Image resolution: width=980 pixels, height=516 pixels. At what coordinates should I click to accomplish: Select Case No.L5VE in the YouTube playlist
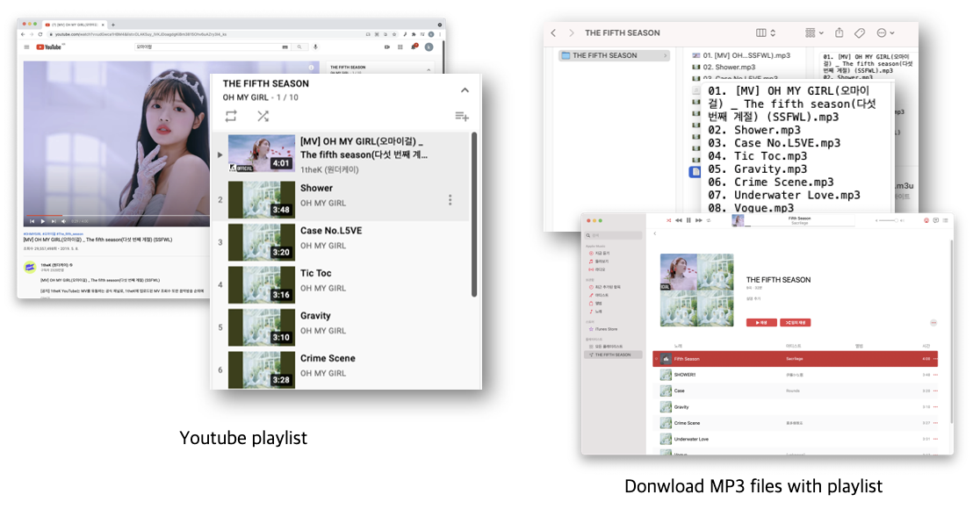tap(341, 241)
